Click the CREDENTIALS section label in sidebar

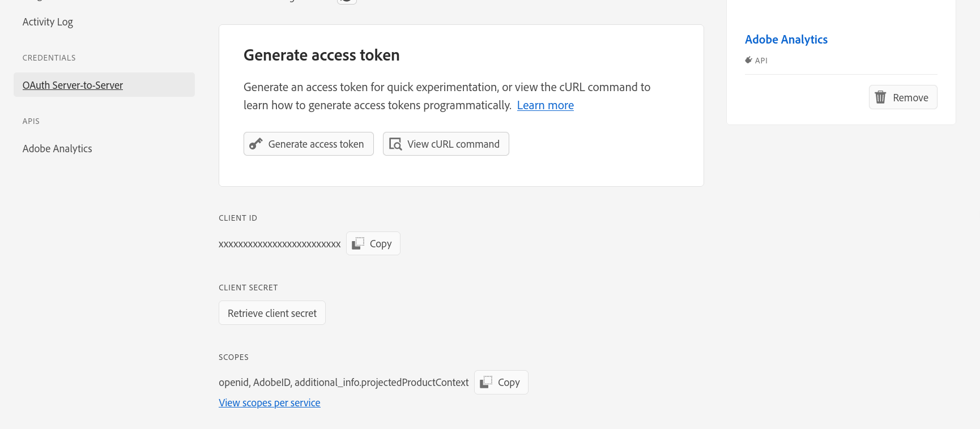click(49, 58)
